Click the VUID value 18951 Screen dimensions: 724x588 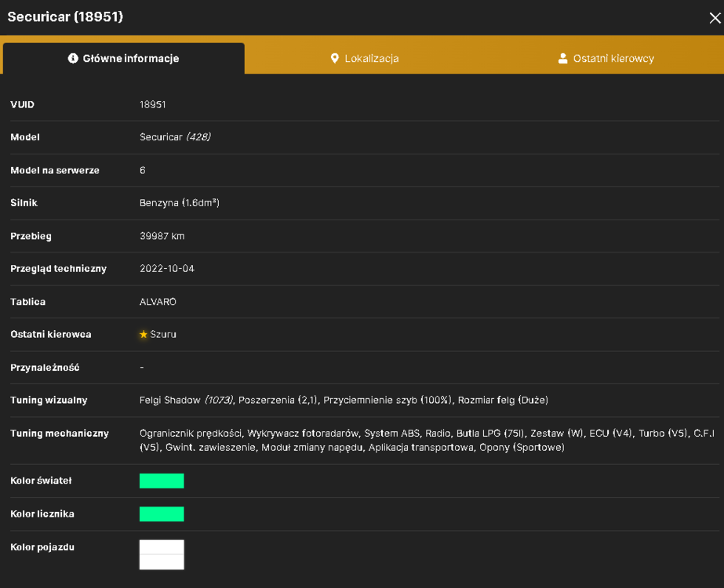click(153, 104)
